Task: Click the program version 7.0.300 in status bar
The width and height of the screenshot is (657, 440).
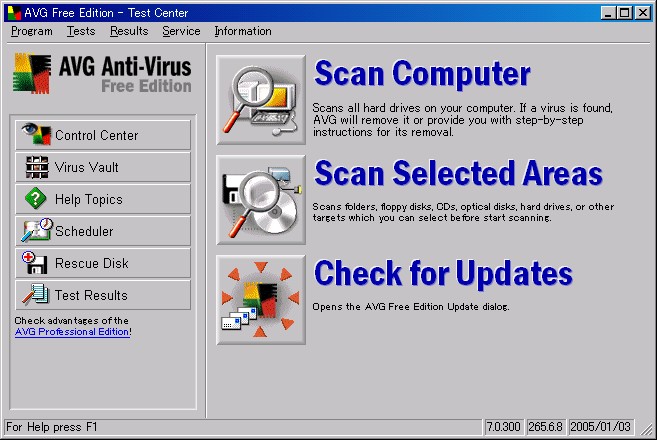Action: coord(503,427)
